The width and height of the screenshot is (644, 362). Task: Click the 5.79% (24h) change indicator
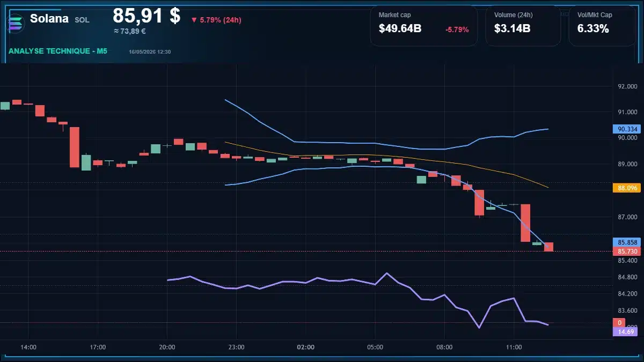[216, 20]
